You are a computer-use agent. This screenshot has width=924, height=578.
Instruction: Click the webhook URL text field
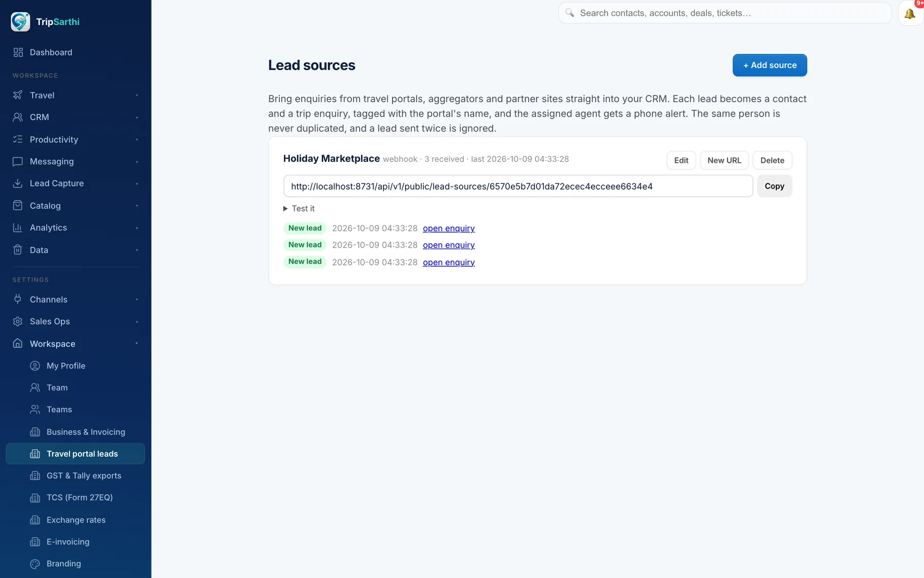(518, 186)
